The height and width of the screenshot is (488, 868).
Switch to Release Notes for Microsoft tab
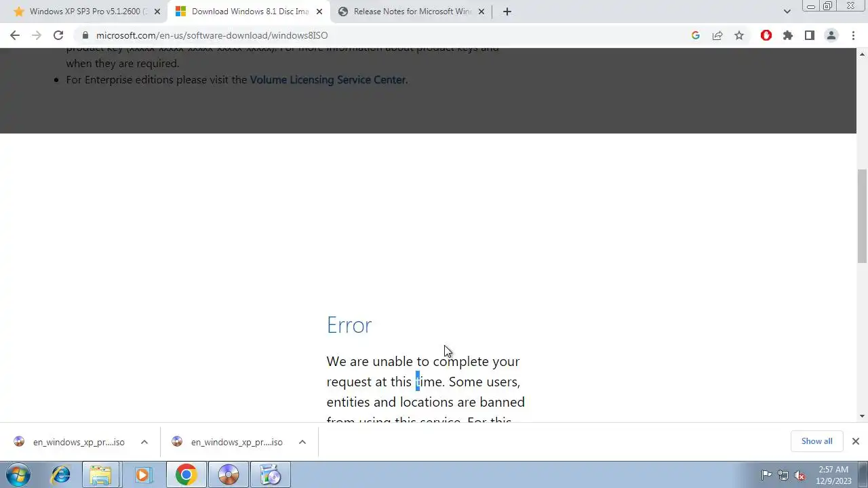pos(412,12)
